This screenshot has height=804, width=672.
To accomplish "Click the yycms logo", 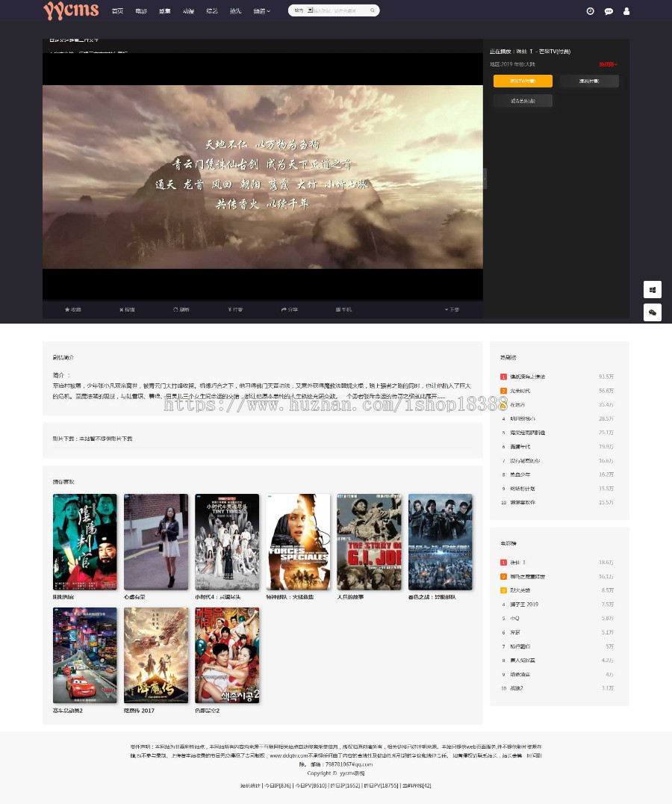I will pyautogui.click(x=71, y=10).
